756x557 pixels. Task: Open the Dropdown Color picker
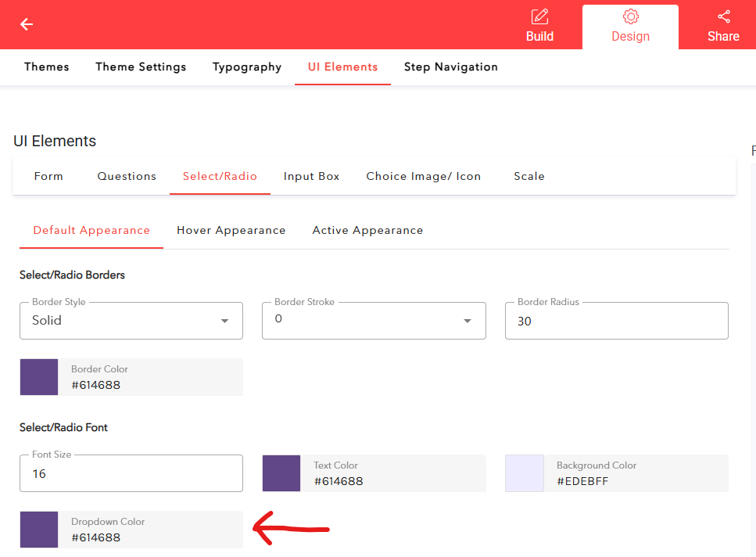pos(39,530)
